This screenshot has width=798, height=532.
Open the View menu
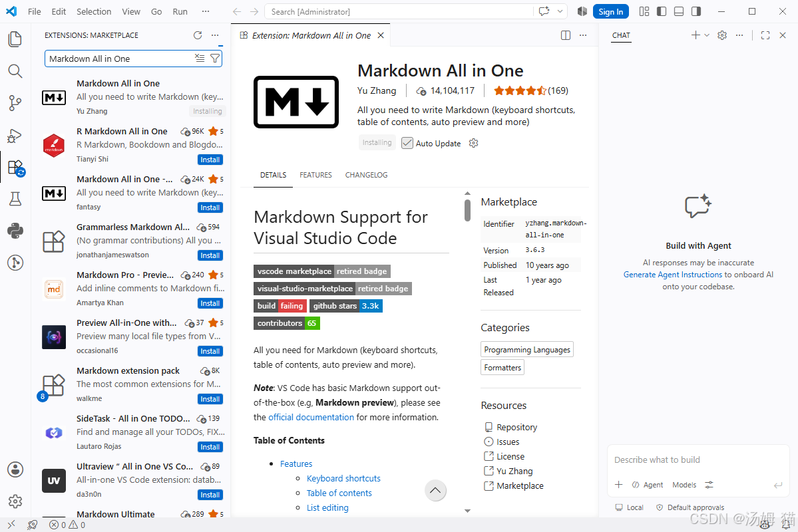131,11
